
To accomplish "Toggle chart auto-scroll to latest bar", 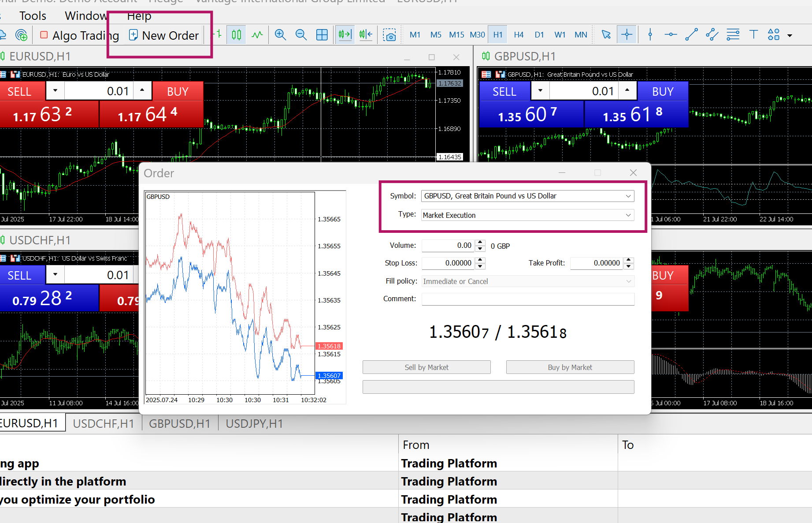I will pyautogui.click(x=345, y=34).
